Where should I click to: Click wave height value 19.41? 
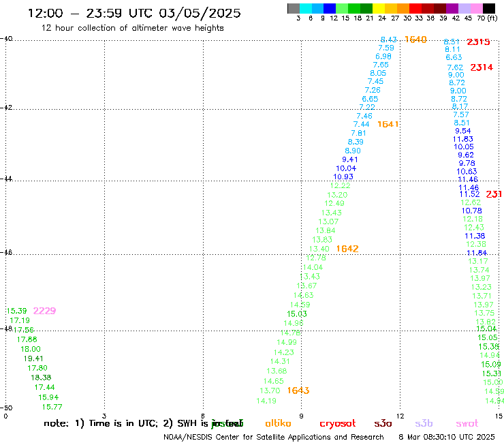33,358
